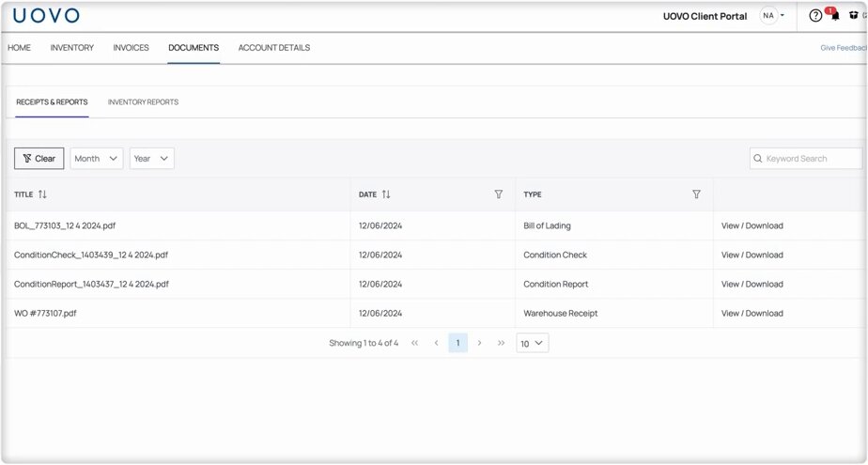Open rows-per-page dropdown showing 10

click(x=532, y=343)
